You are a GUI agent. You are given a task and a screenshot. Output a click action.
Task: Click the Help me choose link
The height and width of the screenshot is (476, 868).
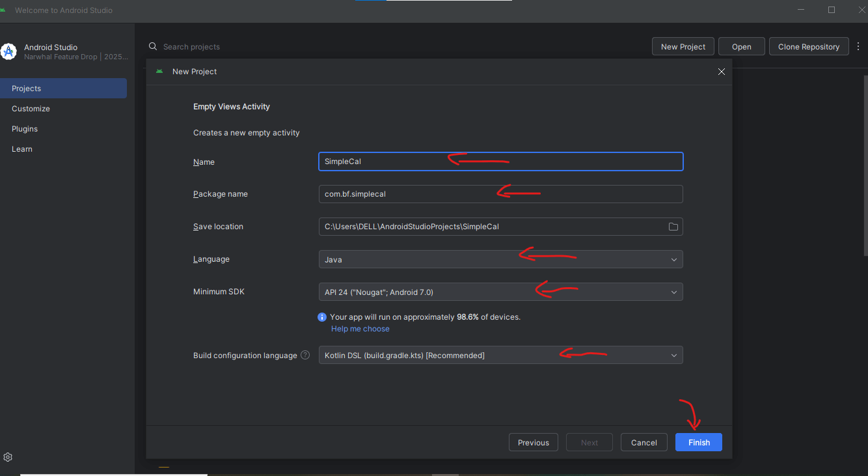click(x=360, y=328)
